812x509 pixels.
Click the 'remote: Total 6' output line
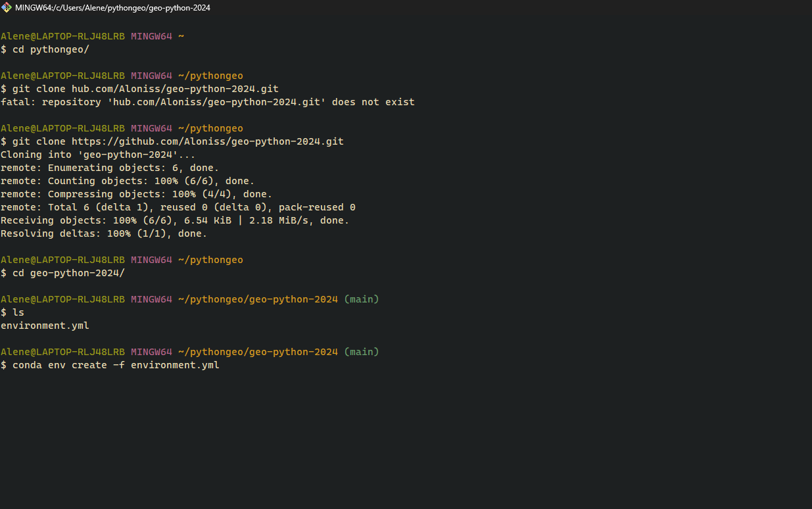click(178, 207)
